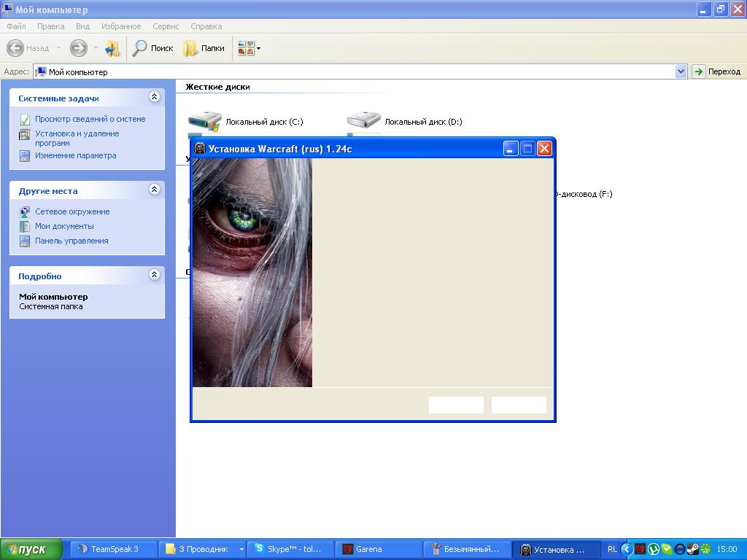Open the views mode icon dropdown

tap(249, 48)
